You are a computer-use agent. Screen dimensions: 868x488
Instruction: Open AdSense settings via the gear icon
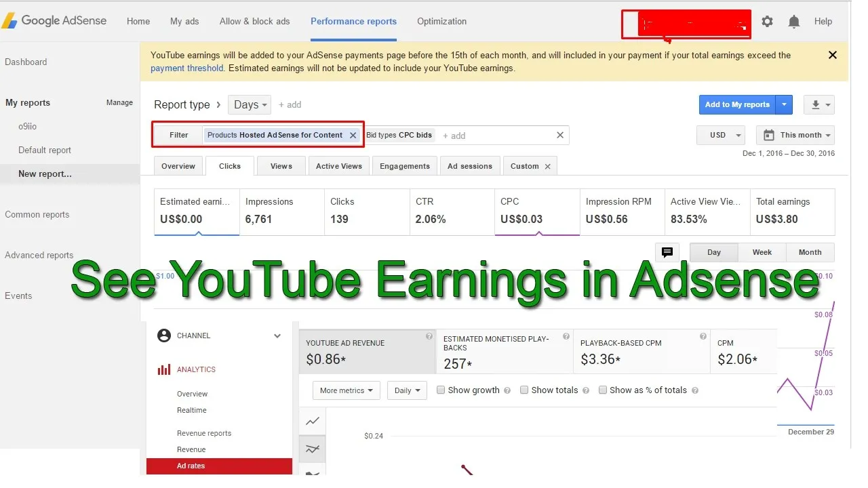767,21
